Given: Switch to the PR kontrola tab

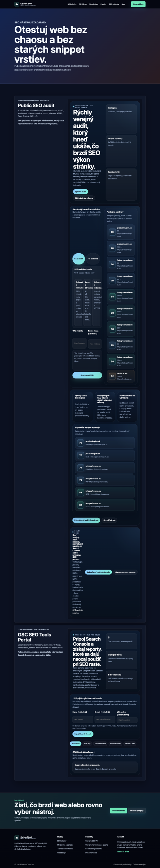Looking at the screenshot, I should [x=93, y=259].
